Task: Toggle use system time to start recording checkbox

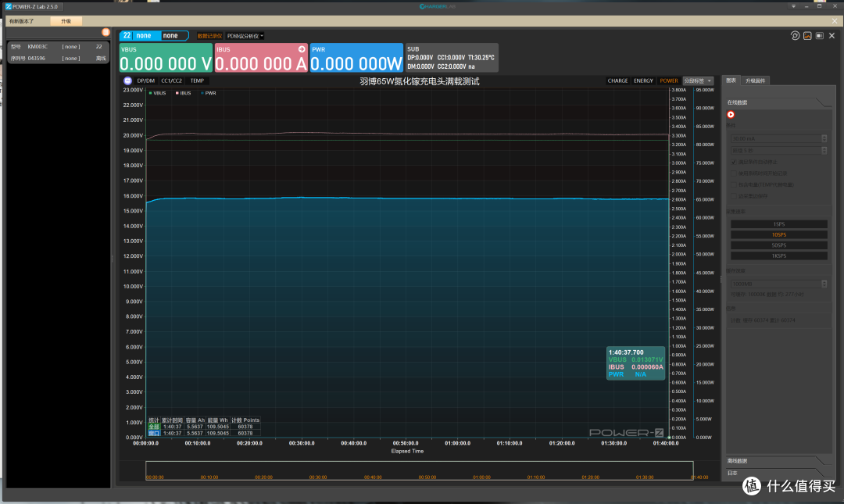Action: coord(734,173)
